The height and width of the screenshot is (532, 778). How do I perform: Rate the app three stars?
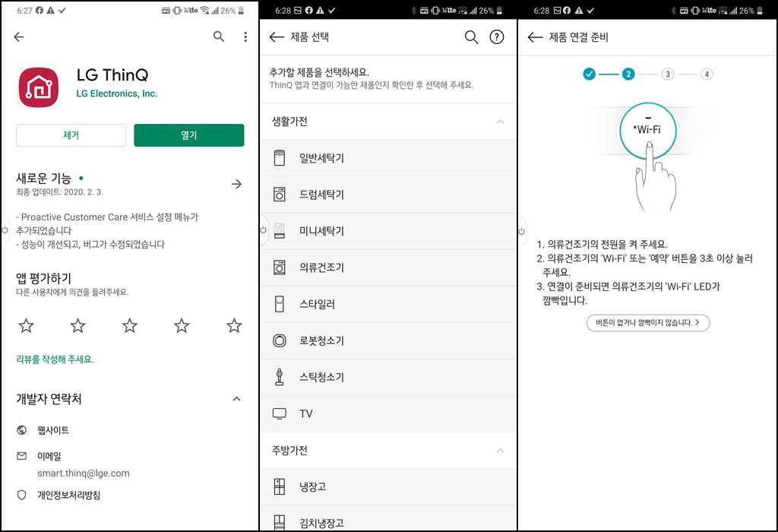tap(130, 325)
